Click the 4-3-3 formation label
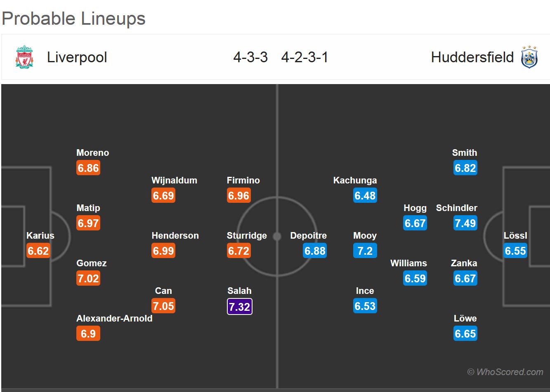 click(250, 57)
